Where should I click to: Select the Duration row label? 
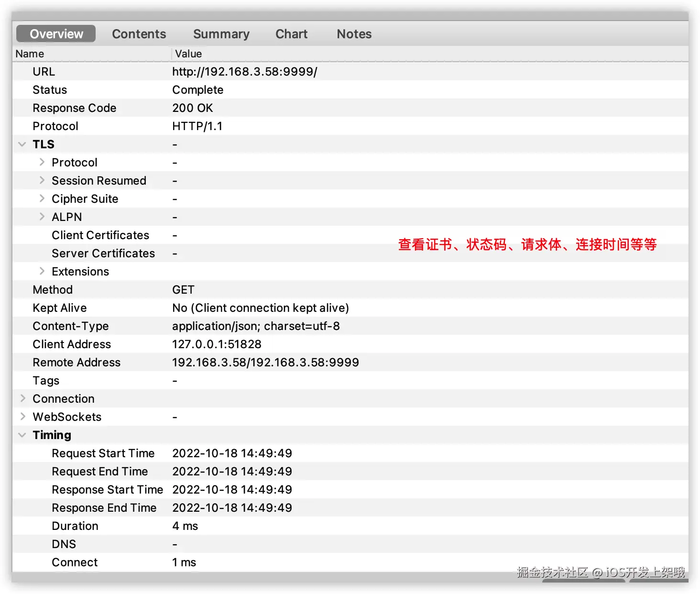(75, 526)
